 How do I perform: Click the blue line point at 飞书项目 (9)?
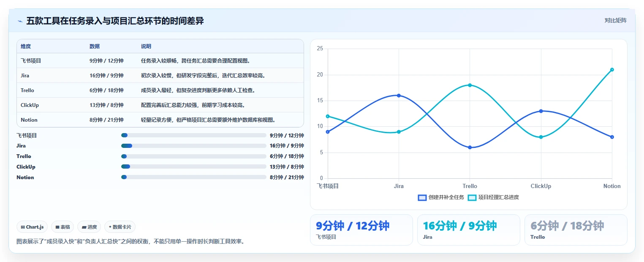pos(328,132)
